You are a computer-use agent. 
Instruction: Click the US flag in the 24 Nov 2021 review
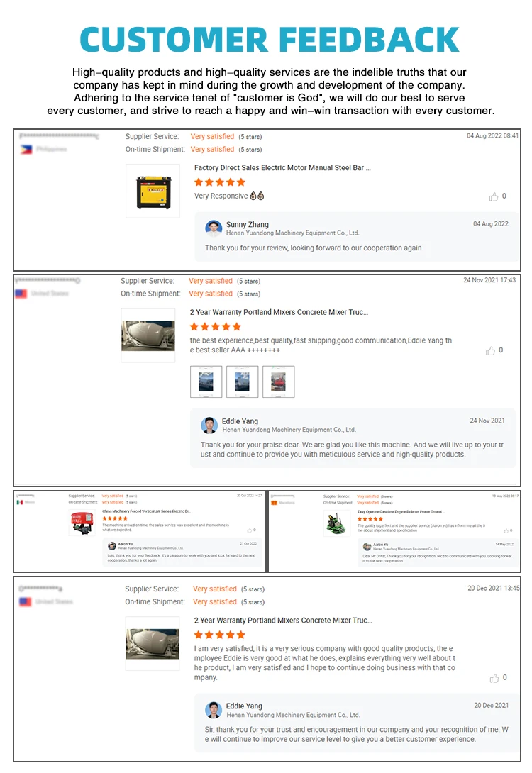[21, 294]
